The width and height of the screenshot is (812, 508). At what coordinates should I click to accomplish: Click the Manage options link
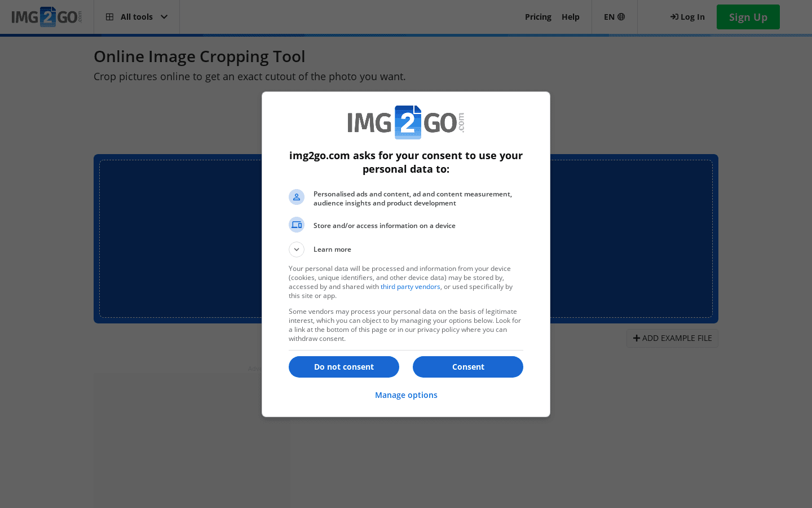406,395
